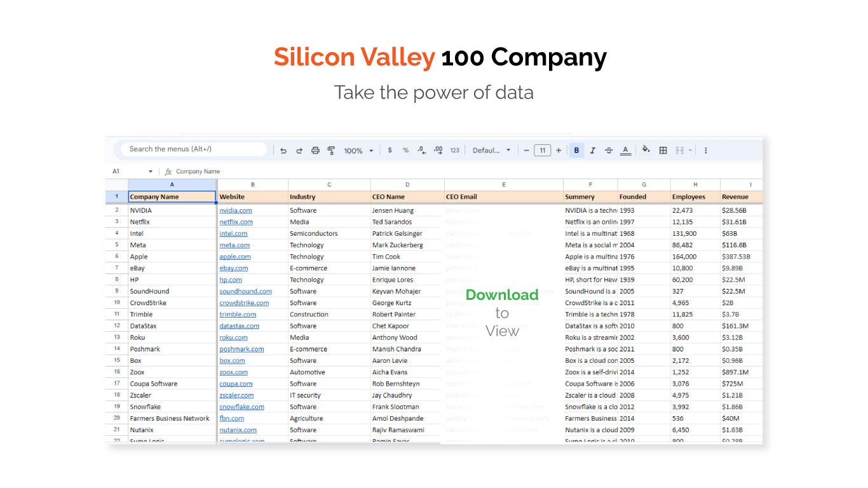Open the Default font dropdown
This screenshot has height=488, width=868.
tap(491, 151)
